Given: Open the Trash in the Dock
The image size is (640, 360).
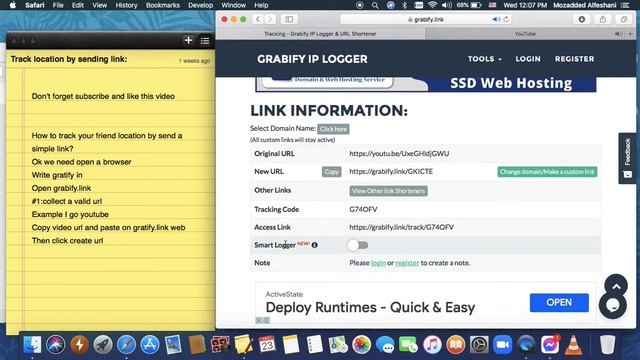Looking at the screenshot, I should pyautogui.click(x=607, y=345).
